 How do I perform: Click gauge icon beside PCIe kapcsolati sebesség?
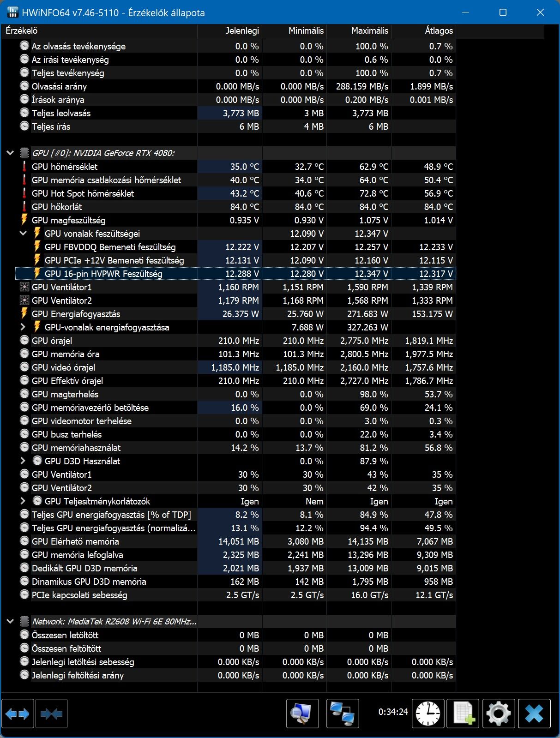[24, 595]
